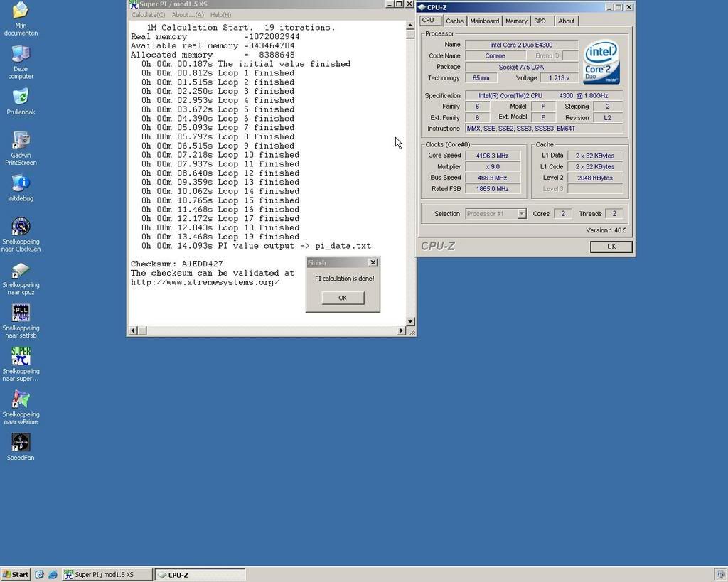The image size is (728, 582).
Task: Switch to the Mainboard tab
Action: pos(484,21)
